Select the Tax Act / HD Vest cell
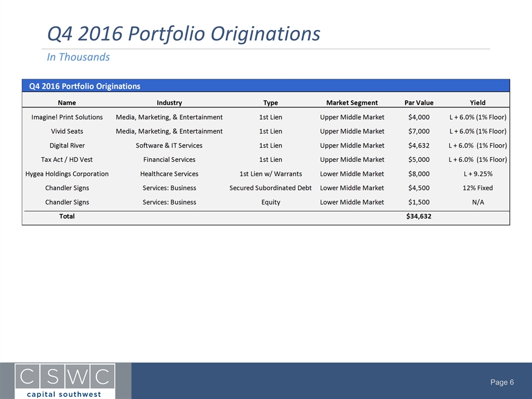Image resolution: width=532 pixels, height=399 pixels. pos(66,160)
